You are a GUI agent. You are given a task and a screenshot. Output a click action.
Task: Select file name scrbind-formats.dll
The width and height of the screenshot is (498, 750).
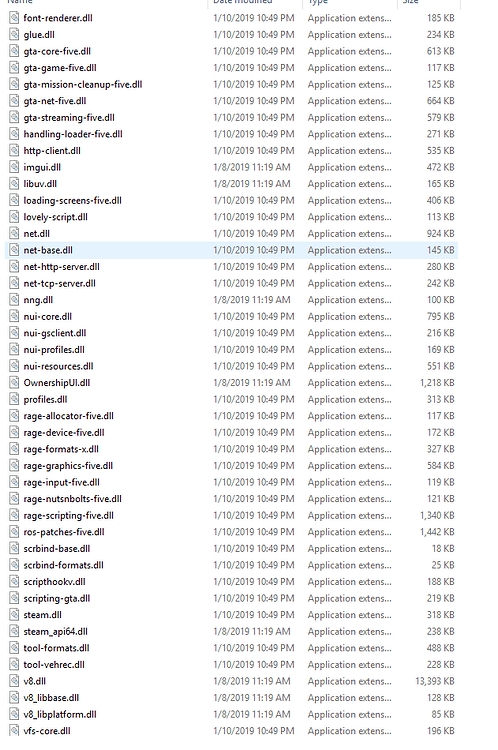click(64, 565)
